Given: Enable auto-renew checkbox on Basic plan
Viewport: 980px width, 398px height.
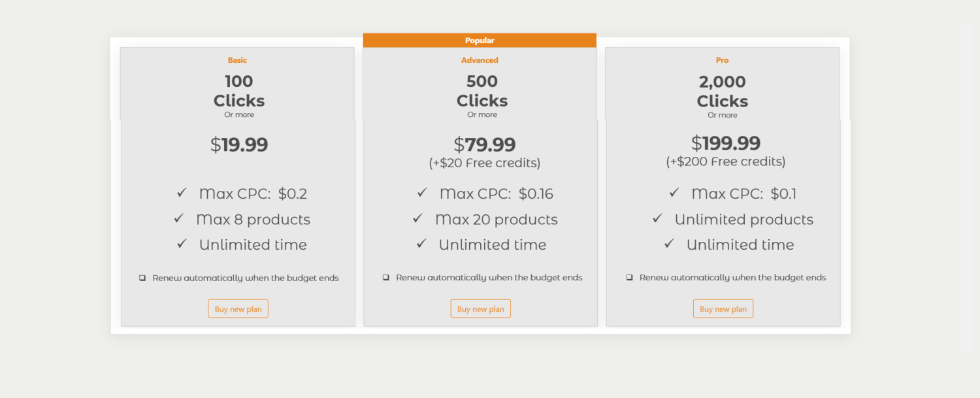Looking at the screenshot, I should [142, 278].
